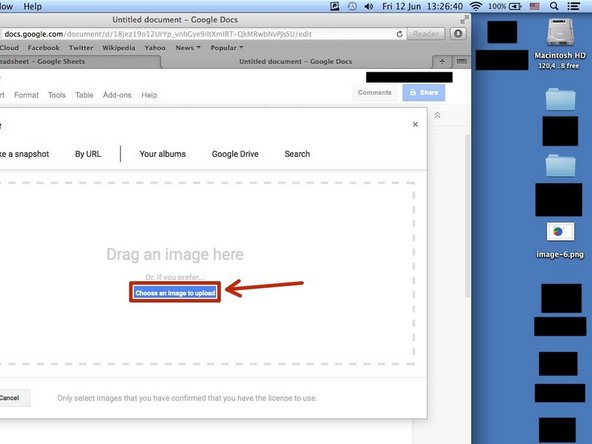Click Choose an image to upload button
The height and width of the screenshot is (444, 592).
point(175,293)
